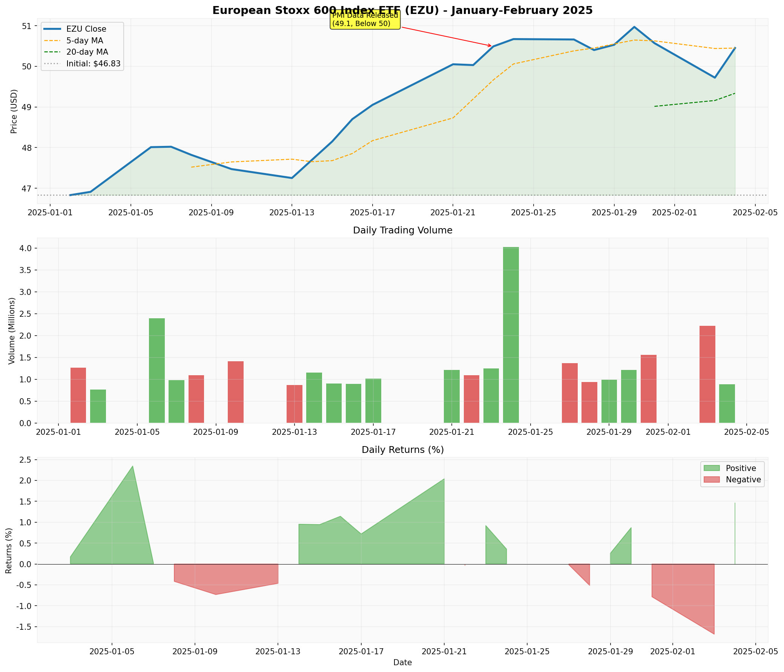Viewport: 784px width, 672px height.
Task: Click the green Positive legend swatch
Action: [712, 468]
